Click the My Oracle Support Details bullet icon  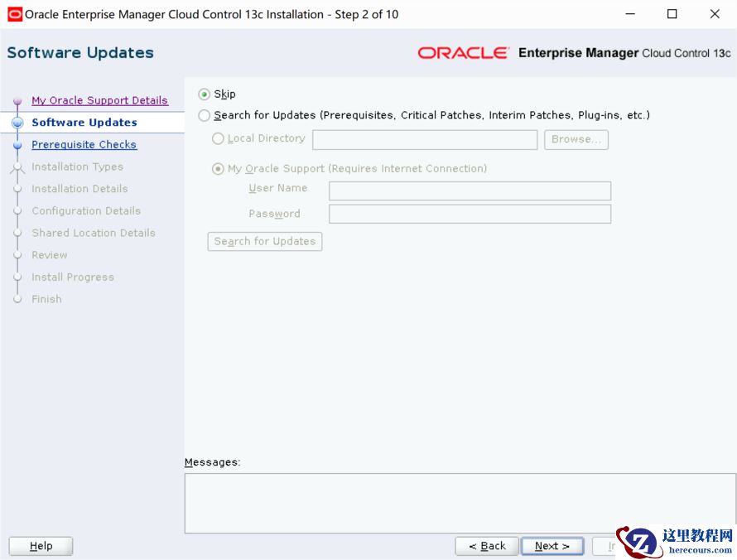click(x=17, y=100)
